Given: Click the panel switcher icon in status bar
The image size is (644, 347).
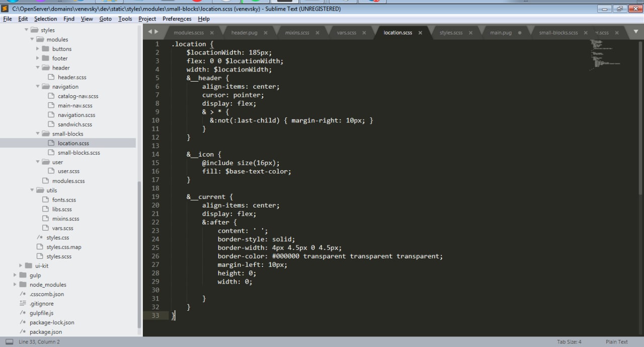Looking at the screenshot, I should coord(9,341).
